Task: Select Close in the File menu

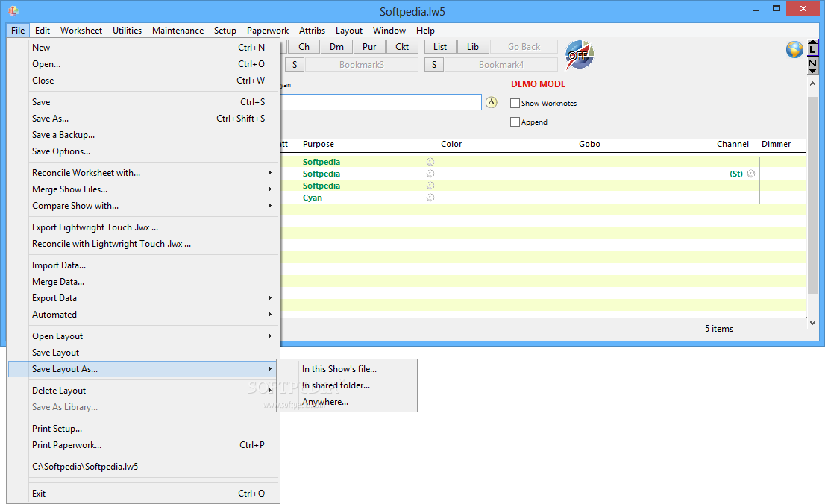Action: 144,80
